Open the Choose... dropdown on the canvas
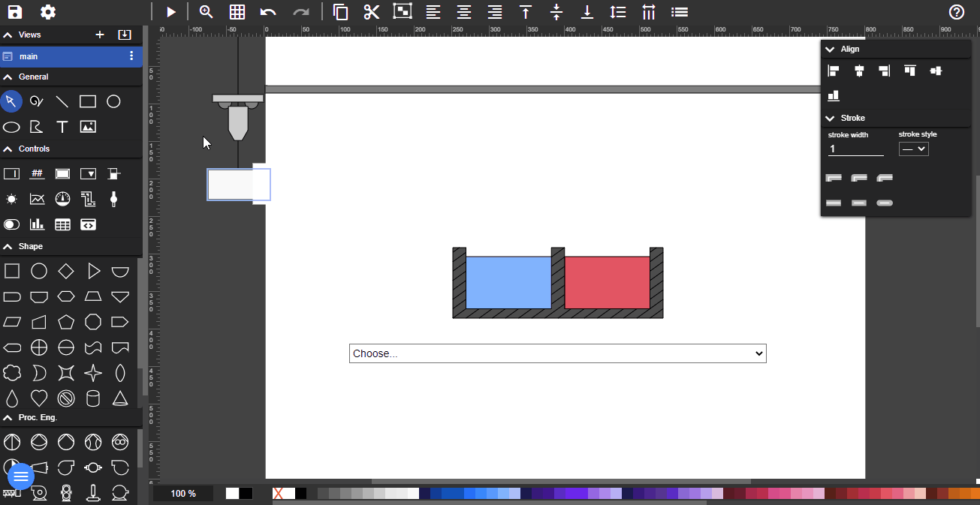980x505 pixels. pos(557,353)
